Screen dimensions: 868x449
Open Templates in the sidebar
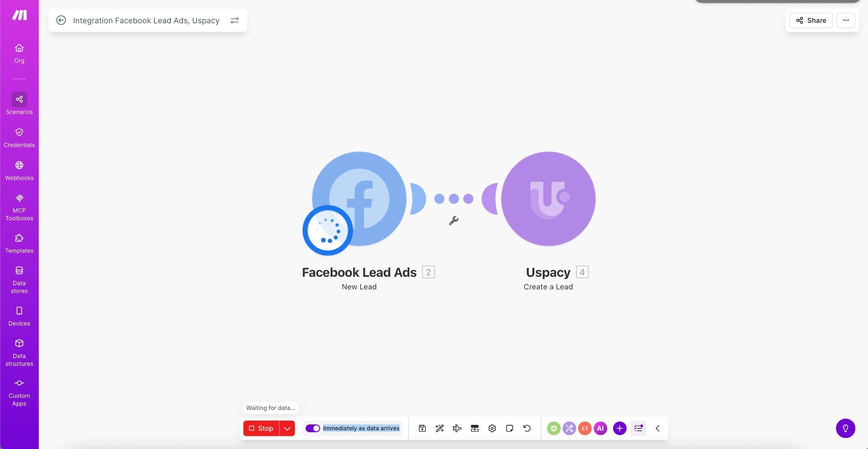tap(19, 243)
